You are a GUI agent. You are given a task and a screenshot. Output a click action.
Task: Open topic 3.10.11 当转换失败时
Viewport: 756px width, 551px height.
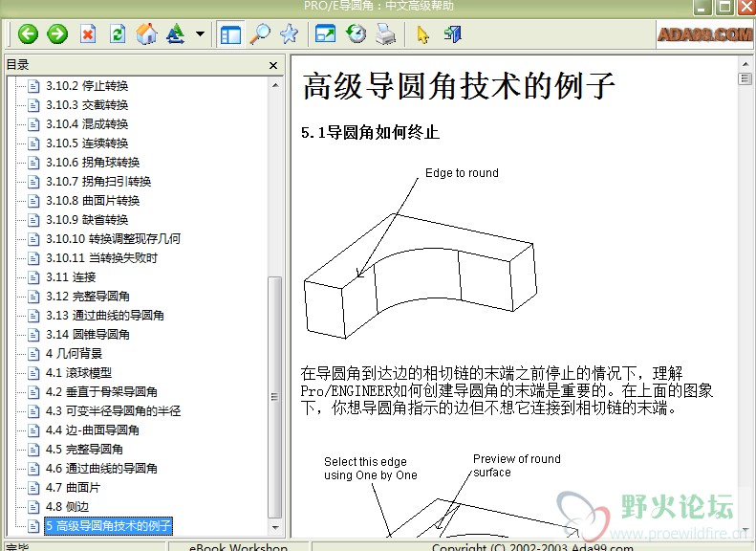pos(101,258)
